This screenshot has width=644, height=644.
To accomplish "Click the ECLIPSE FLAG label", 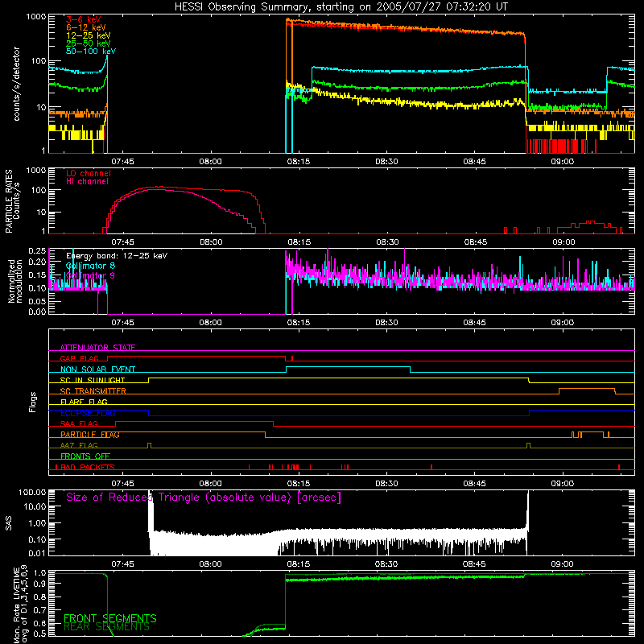I will click(88, 413).
